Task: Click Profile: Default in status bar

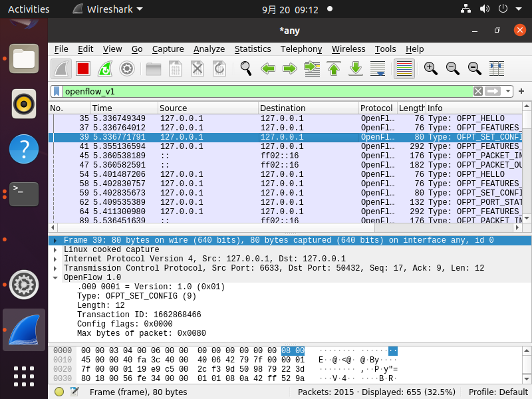Action: (497, 392)
